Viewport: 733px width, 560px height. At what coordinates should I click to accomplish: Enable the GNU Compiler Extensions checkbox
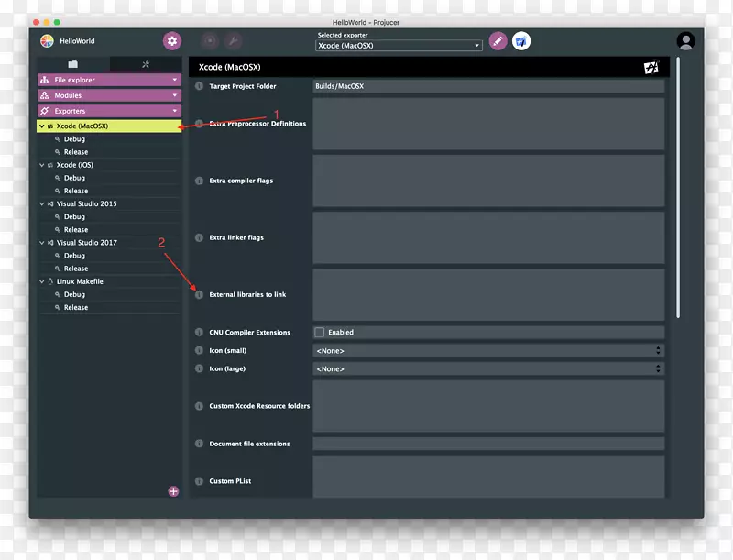click(x=320, y=333)
